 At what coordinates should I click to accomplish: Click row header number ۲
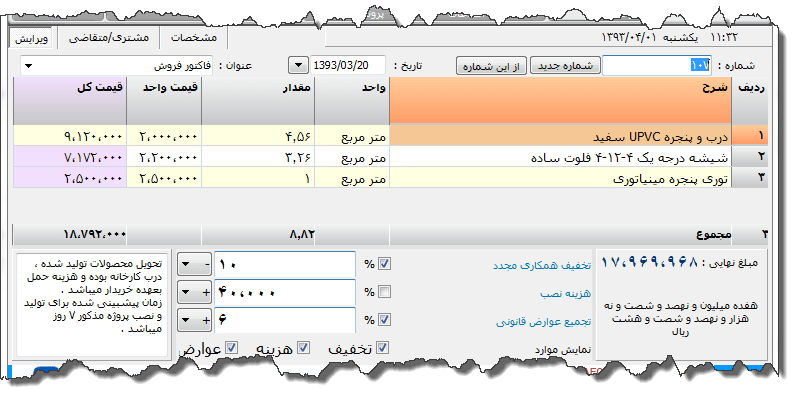750,157
